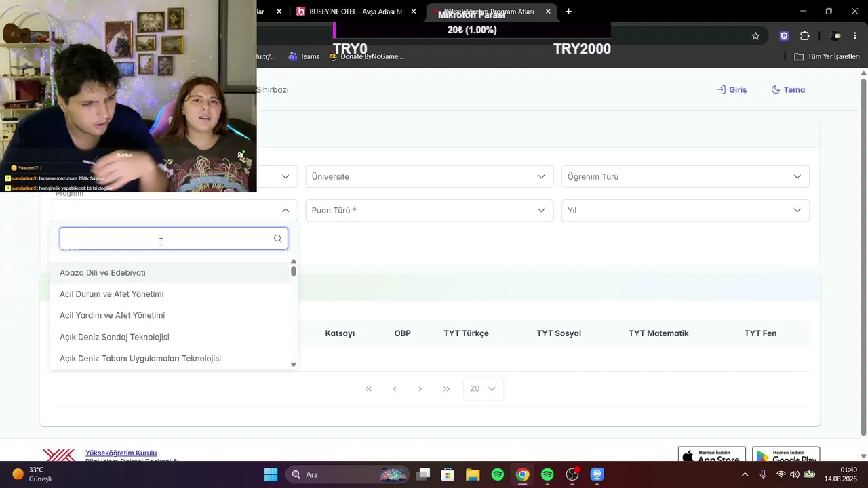Open the weather widget showing 33°C
Viewport: 868px width, 488px height.
click(33, 474)
